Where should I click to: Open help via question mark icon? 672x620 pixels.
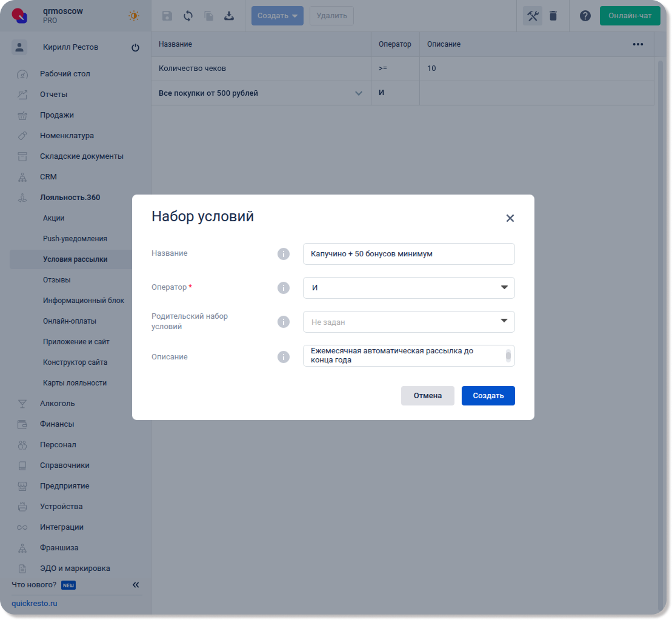pyautogui.click(x=585, y=16)
